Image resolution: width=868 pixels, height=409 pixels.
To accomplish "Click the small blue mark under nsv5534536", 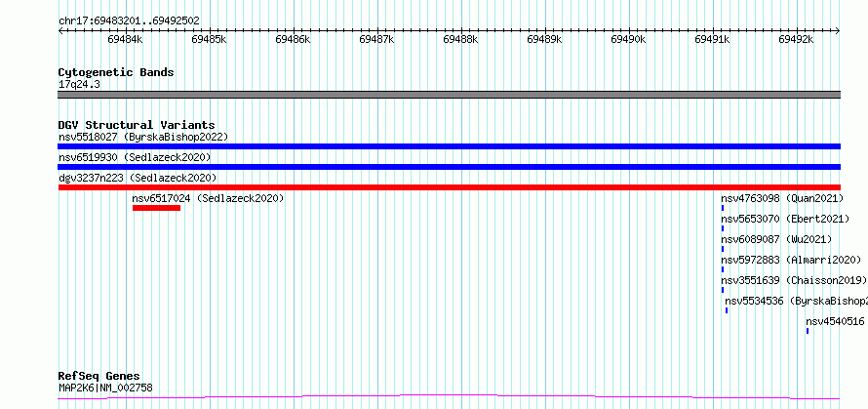I will [x=727, y=310].
